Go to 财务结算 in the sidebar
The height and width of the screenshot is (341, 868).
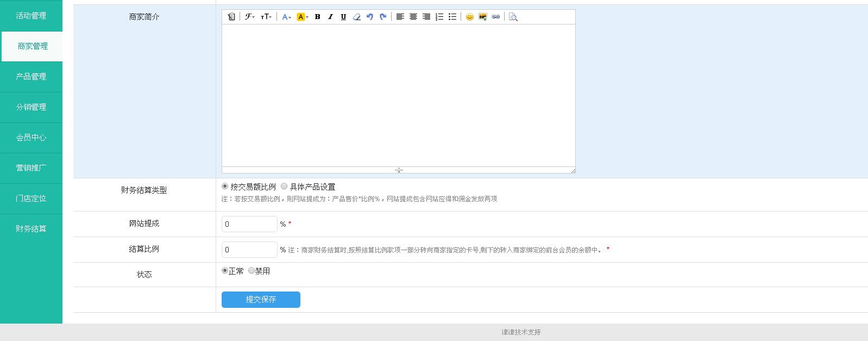click(31, 229)
